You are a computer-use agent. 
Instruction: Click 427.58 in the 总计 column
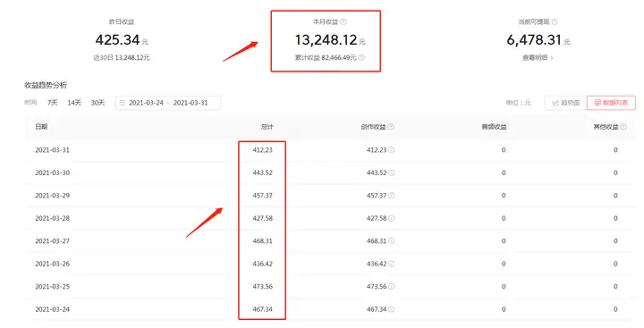click(x=262, y=218)
